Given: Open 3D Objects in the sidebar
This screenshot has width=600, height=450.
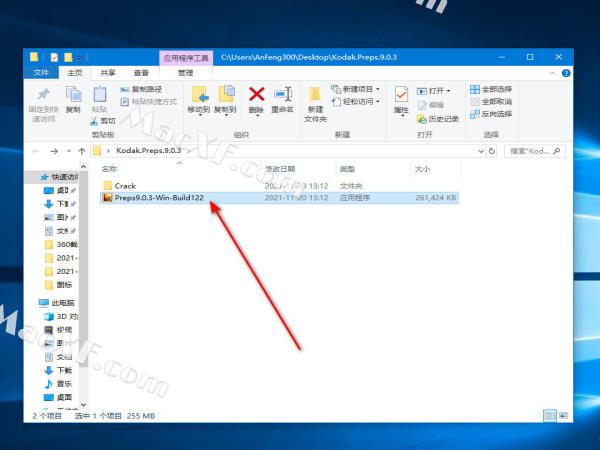Looking at the screenshot, I should pyautogui.click(x=61, y=316).
